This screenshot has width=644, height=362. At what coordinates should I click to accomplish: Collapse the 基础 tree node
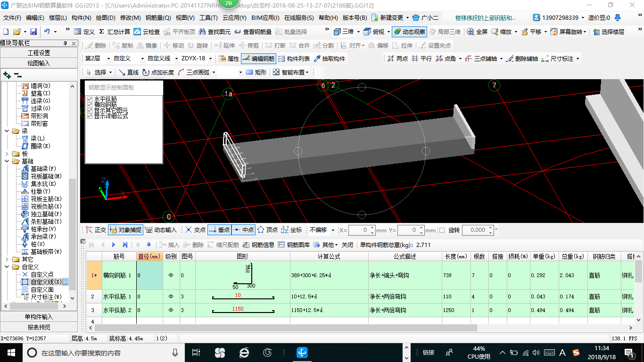(x=7, y=161)
